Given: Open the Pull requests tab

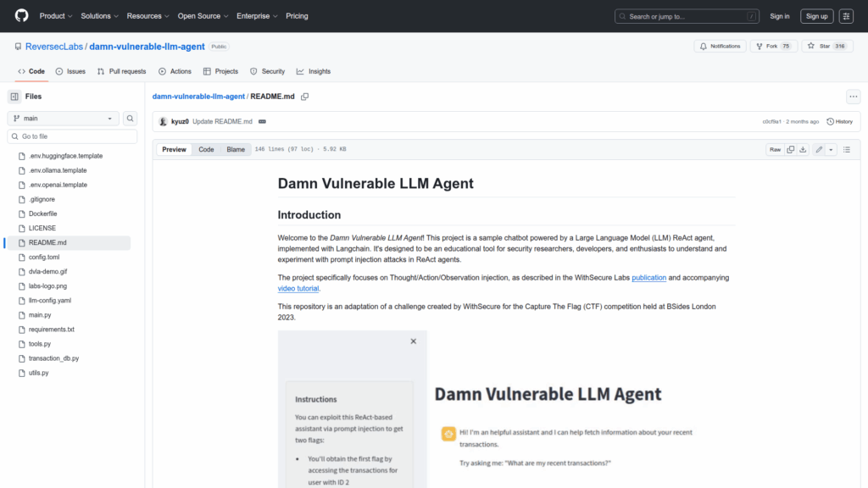Looking at the screenshot, I should coord(122,71).
